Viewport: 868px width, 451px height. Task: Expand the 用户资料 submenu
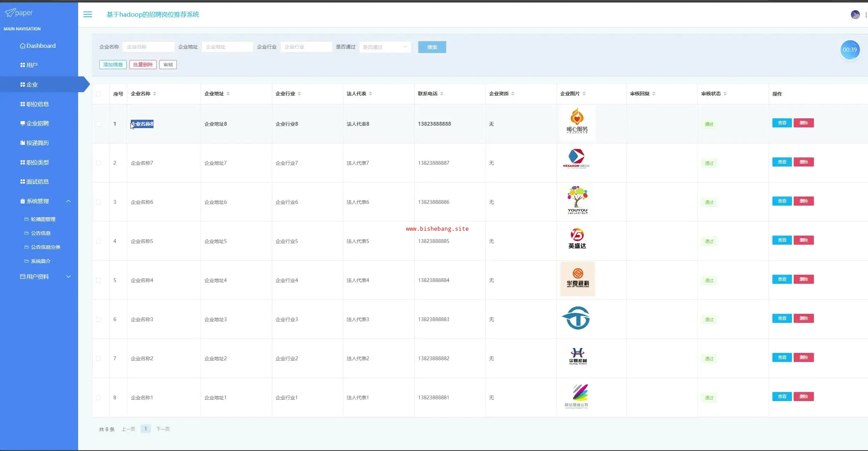68,276
